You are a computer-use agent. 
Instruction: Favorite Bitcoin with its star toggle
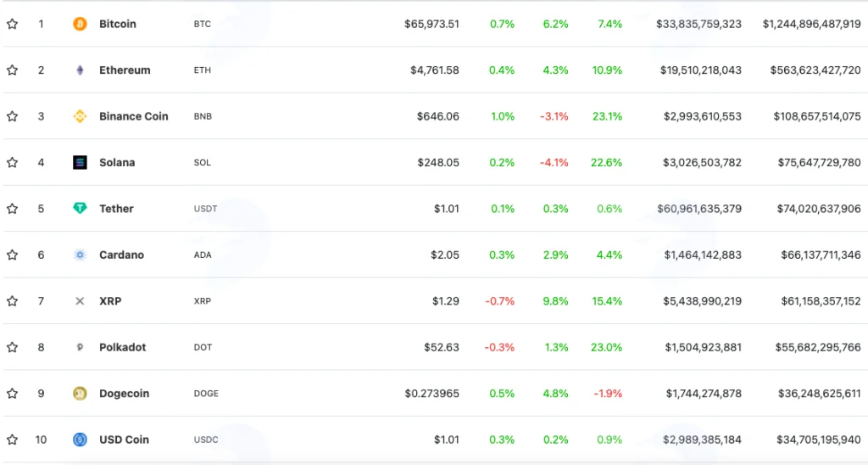pyautogui.click(x=12, y=24)
